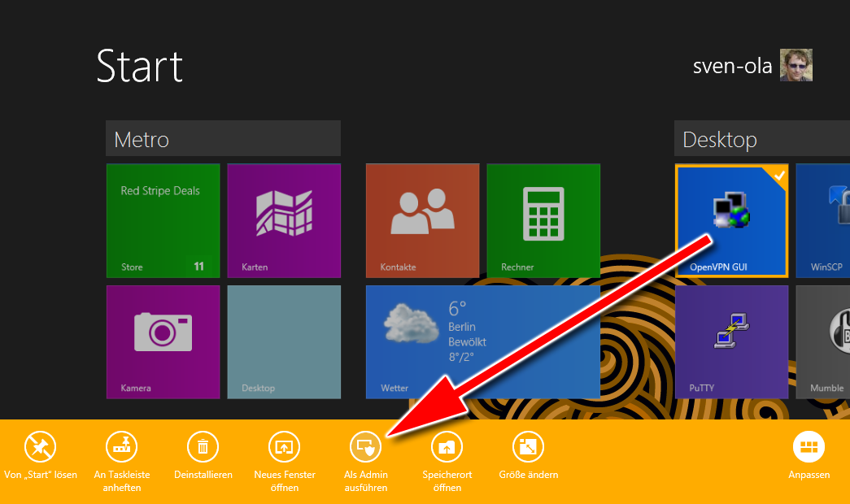Pin app via 'An Taskleiste anheften' icon
This screenshot has height=504, width=850.
[x=122, y=446]
